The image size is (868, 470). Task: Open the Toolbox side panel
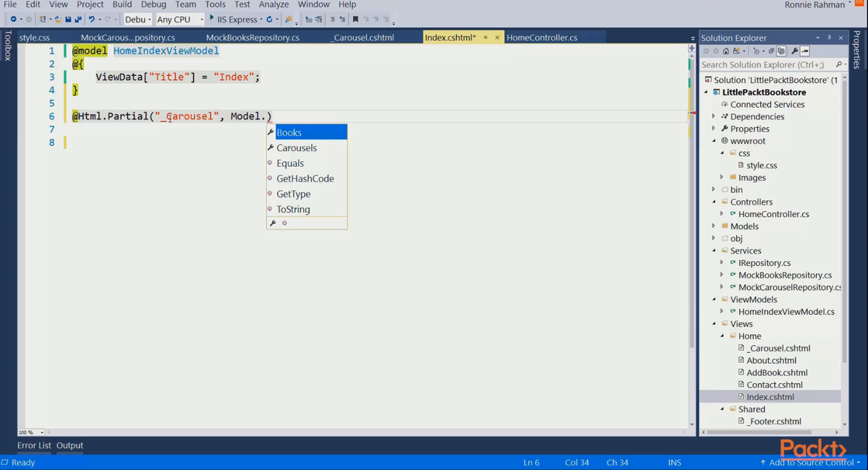[8, 46]
